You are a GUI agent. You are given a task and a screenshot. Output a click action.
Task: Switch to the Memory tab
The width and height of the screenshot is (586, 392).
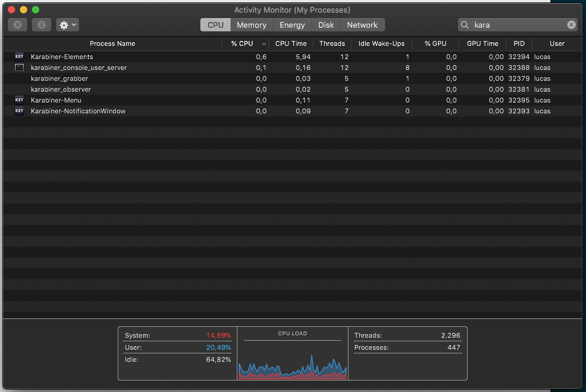[x=252, y=25]
